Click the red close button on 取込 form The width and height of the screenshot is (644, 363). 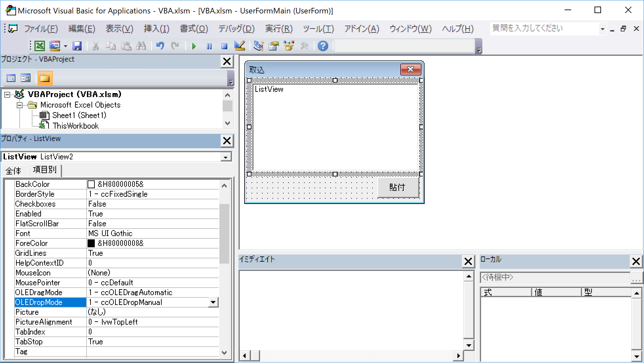[411, 70]
